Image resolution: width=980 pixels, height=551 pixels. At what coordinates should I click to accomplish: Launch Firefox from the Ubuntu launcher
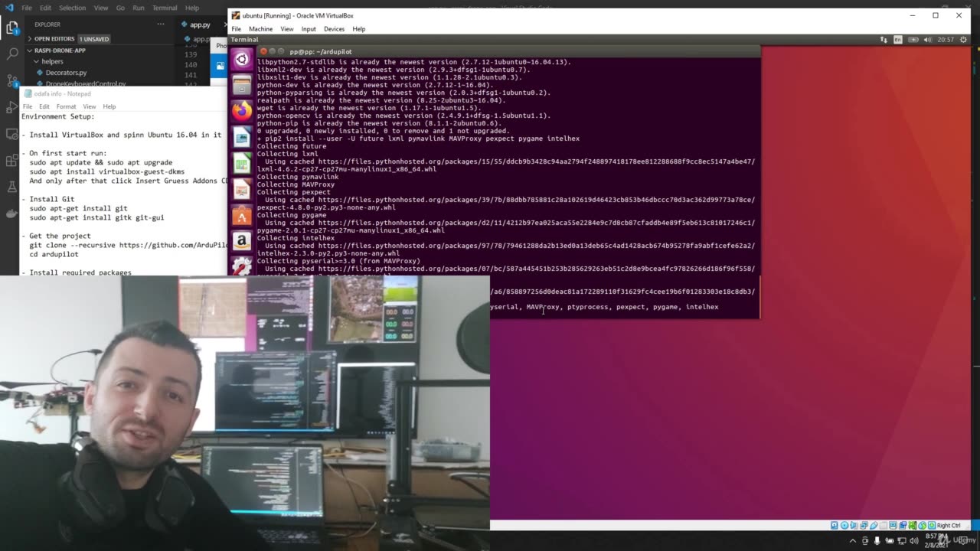(x=242, y=111)
